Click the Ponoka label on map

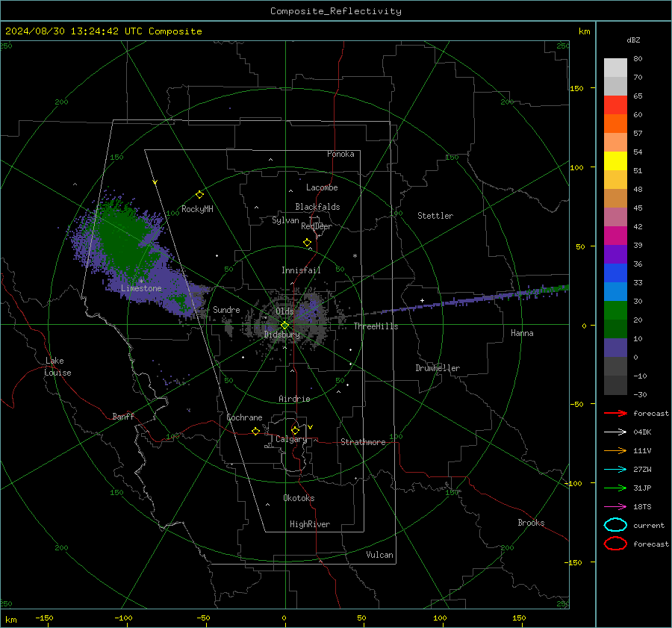coord(340,154)
